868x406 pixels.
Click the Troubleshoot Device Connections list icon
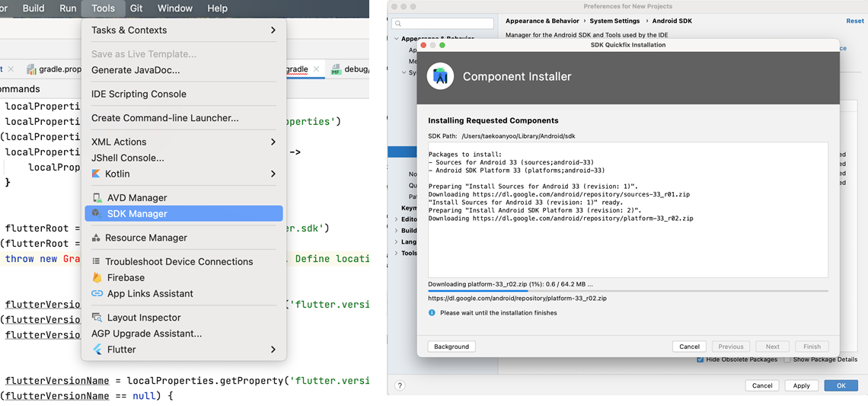coord(97,261)
